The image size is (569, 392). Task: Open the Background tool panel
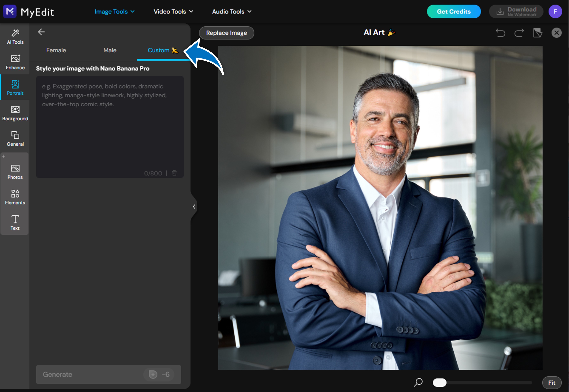point(15,113)
